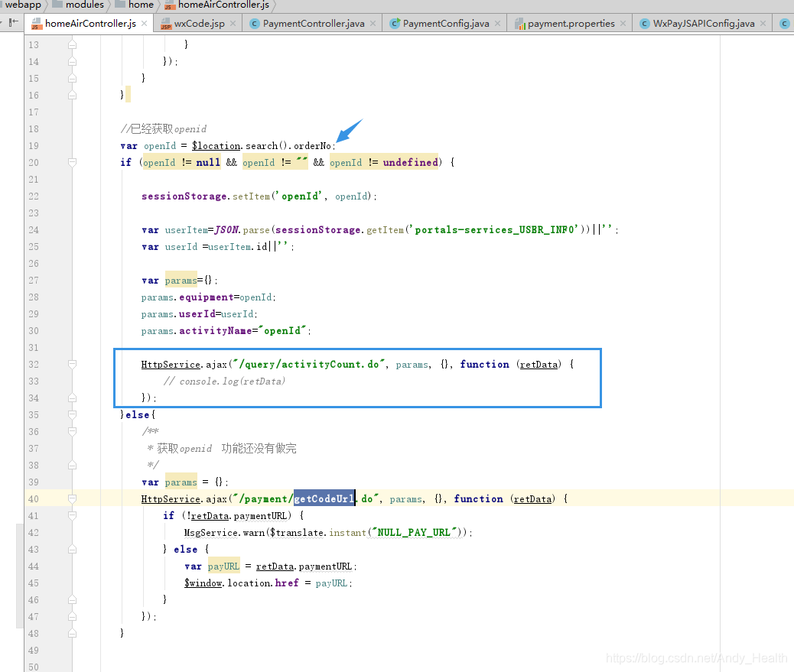Click userItem.id on line 25
Image resolution: width=794 pixels, height=672 pixels.
pos(237,247)
